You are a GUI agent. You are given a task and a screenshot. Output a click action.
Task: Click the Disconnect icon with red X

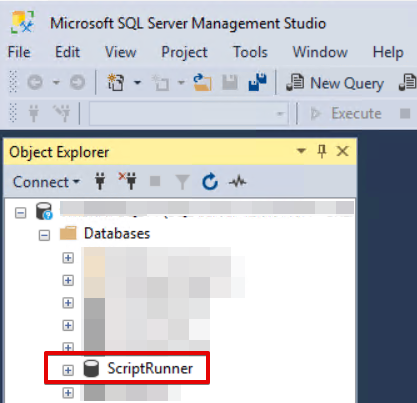128,181
